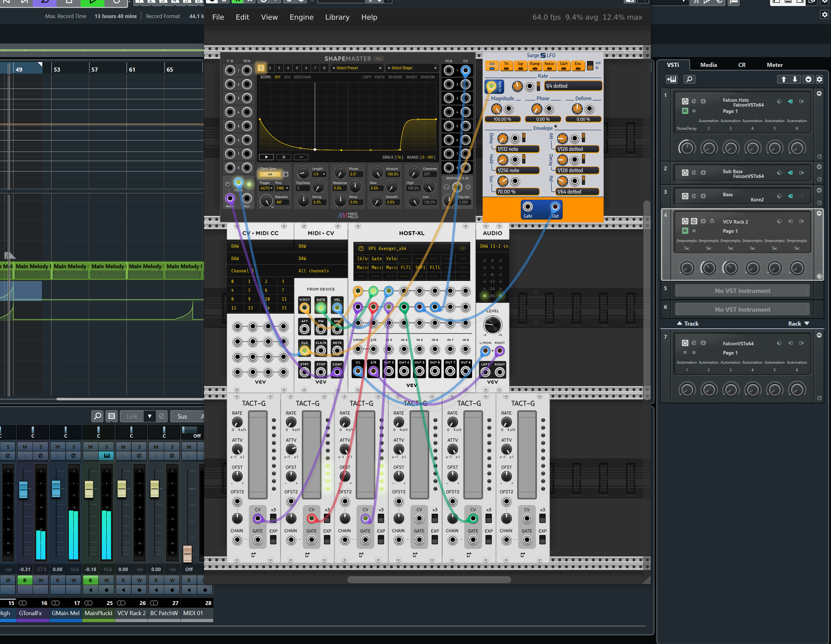Click the Surge LFO rate field 1/4 dotted

tap(573, 86)
